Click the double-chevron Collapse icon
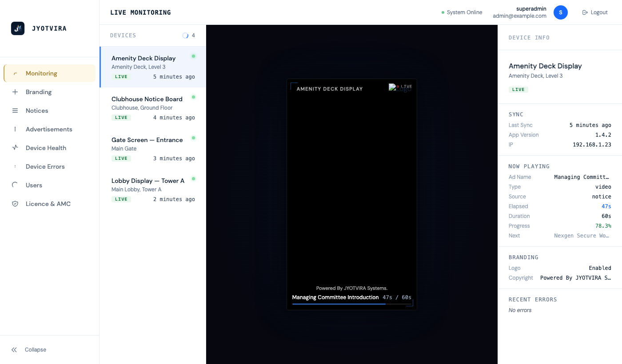The height and width of the screenshot is (364, 622). (14, 350)
